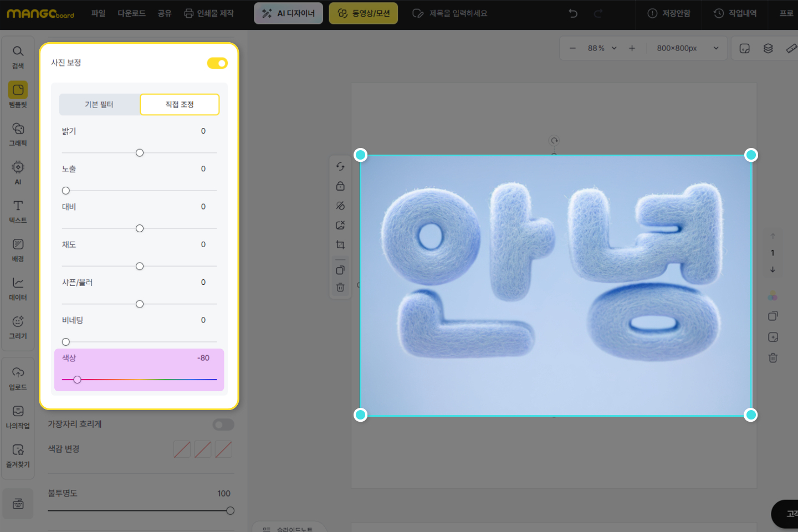Delete the image using floating toolbar trash icon
This screenshot has height=532, width=798.
click(340, 287)
